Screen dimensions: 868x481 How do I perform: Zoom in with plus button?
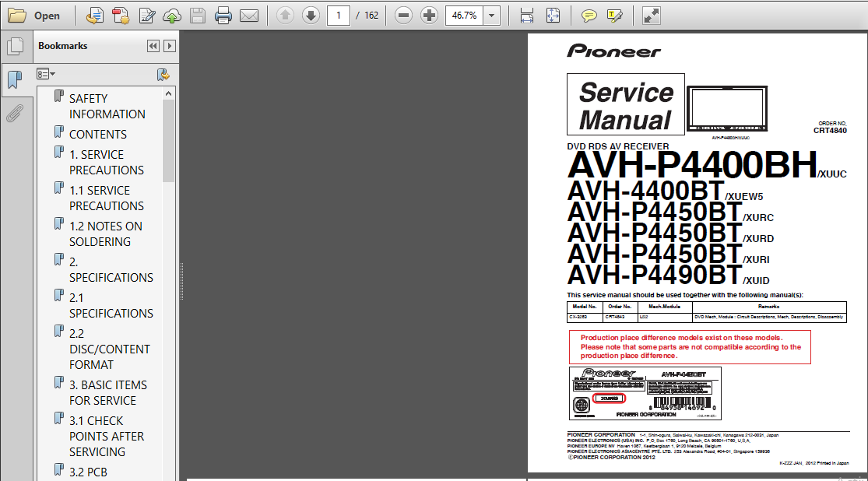429,16
